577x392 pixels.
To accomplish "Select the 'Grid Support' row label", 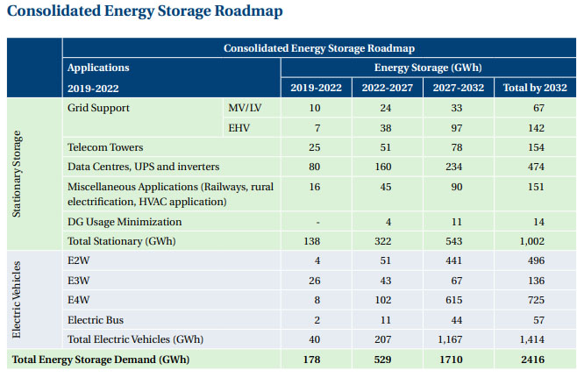I will 98,108.
